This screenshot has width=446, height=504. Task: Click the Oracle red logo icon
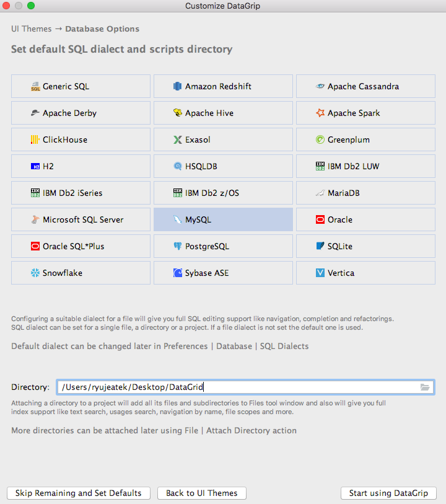(320, 220)
